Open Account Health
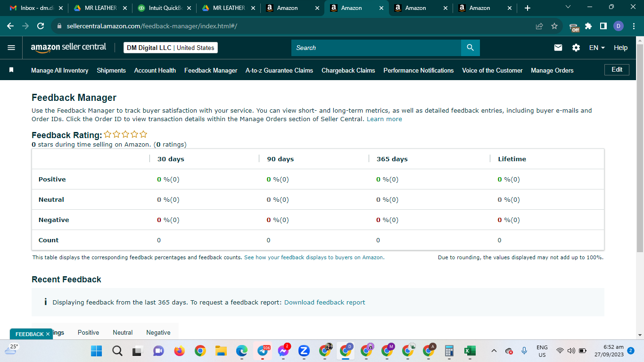Viewport: 644px width, 362px height. 155,70
